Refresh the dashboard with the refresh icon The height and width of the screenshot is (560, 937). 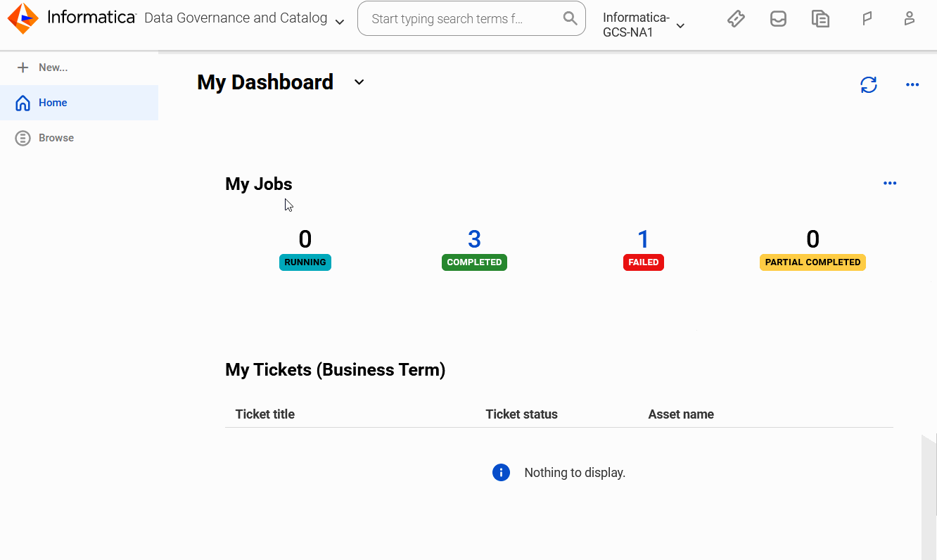869,85
